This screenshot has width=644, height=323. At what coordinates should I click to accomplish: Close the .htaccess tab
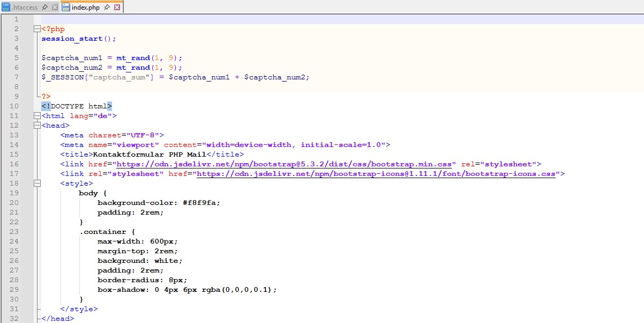55,7
